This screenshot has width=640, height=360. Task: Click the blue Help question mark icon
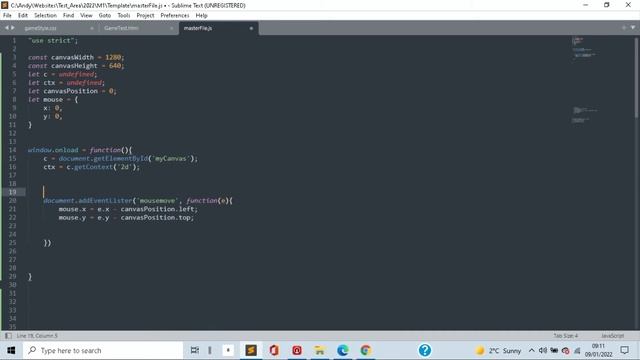click(425, 350)
